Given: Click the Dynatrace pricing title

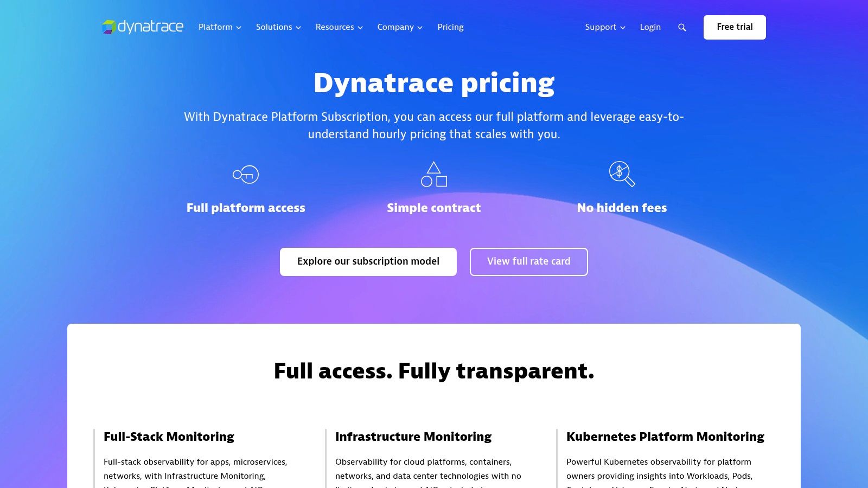Looking at the screenshot, I should point(434,83).
